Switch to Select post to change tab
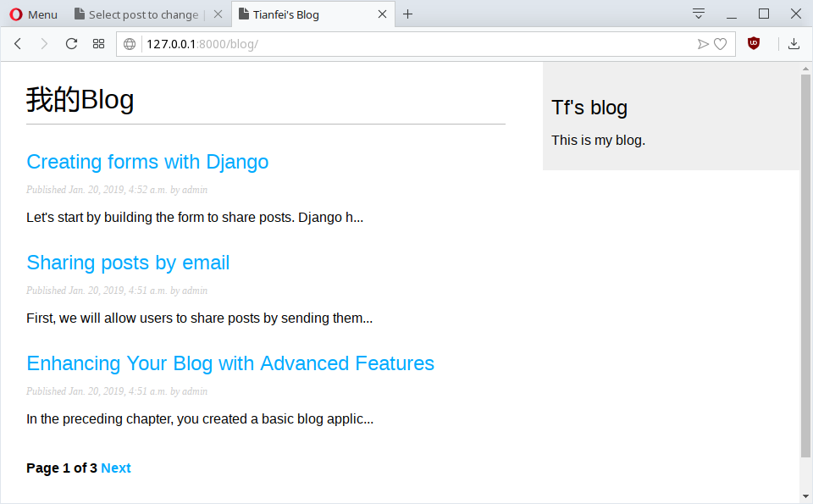813x504 pixels. (x=140, y=14)
